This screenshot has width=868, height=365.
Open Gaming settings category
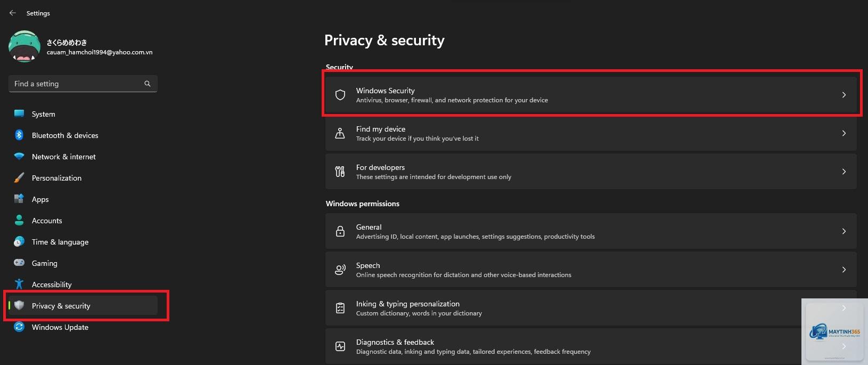(83, 263)
